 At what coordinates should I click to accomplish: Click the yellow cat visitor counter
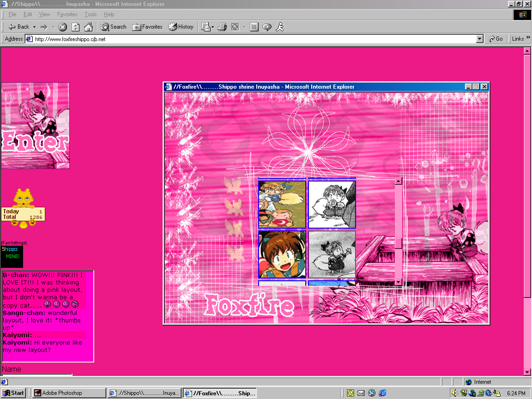click(23, 208)
